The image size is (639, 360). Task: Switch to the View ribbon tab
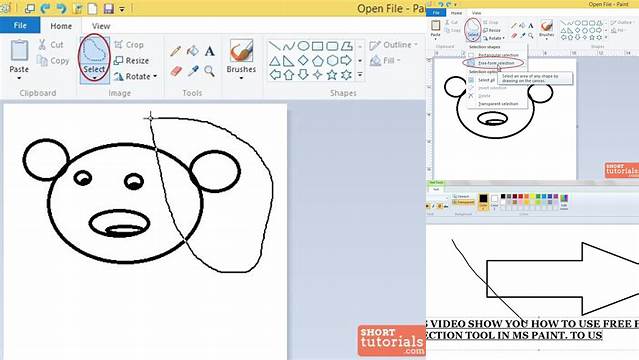pyautogui.click(x=101, y=26)
